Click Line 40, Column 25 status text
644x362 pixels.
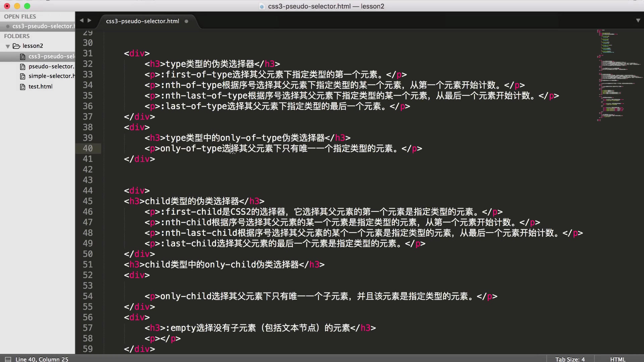point(42,359)
